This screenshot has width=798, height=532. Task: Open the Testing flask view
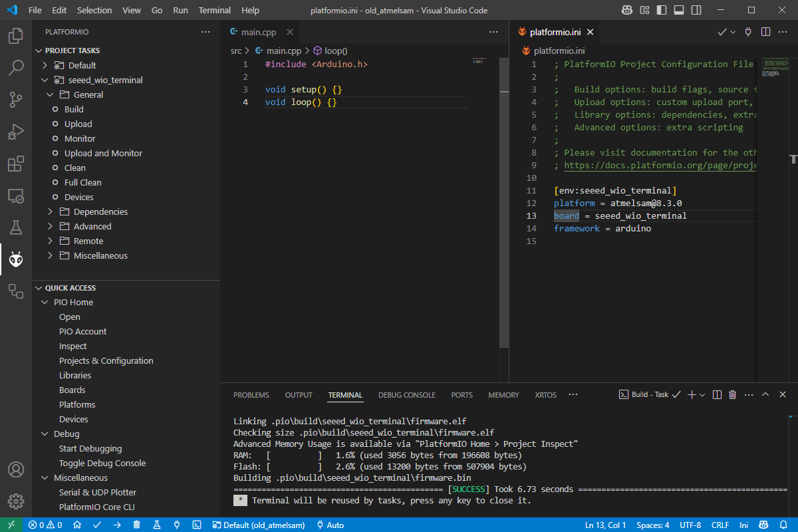pos(16,227)
